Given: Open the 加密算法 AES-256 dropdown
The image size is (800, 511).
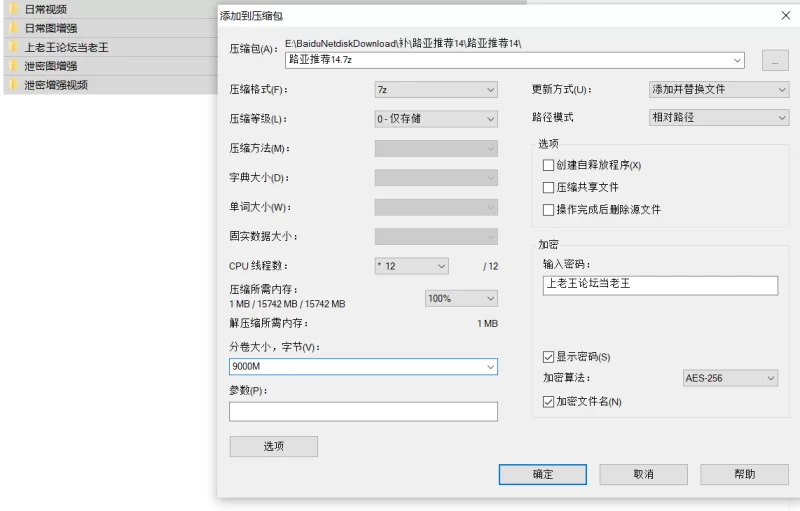Looking at the screenshot, I should (730, 378).
